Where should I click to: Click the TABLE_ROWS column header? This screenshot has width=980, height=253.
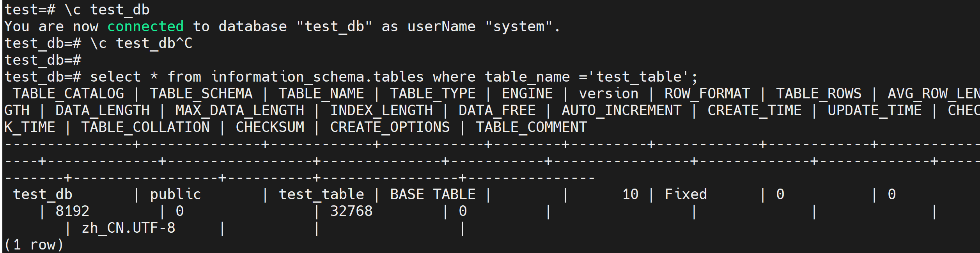pos(819,94)
